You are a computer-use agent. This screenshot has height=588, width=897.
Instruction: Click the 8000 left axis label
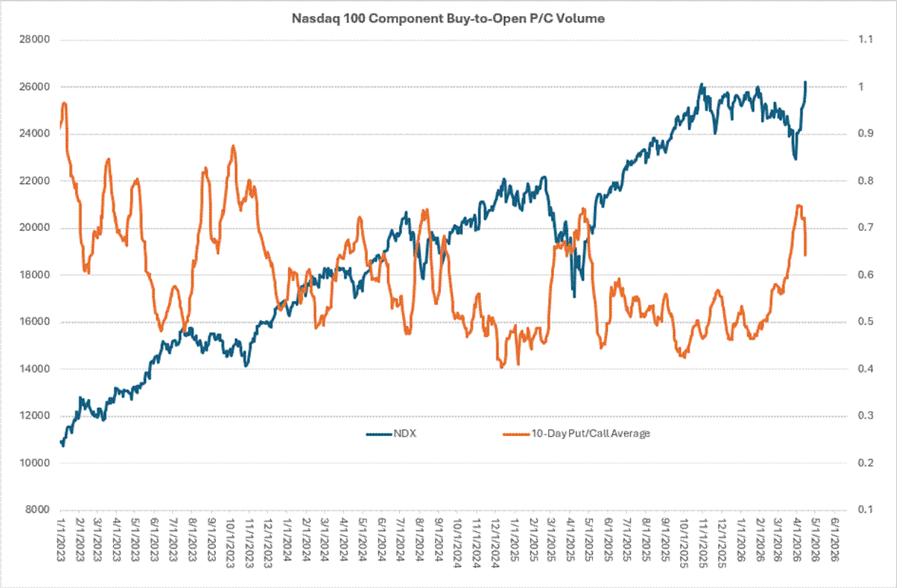click(x=37, y=510)
